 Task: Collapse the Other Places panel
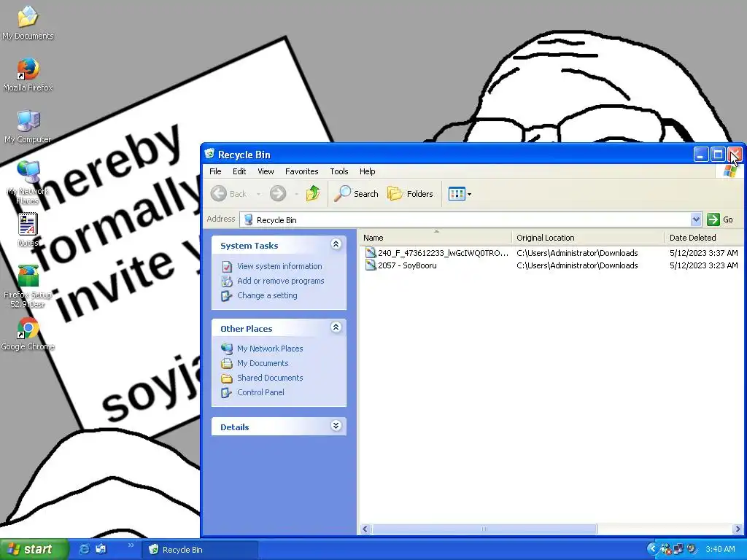(x=336, y=327)
